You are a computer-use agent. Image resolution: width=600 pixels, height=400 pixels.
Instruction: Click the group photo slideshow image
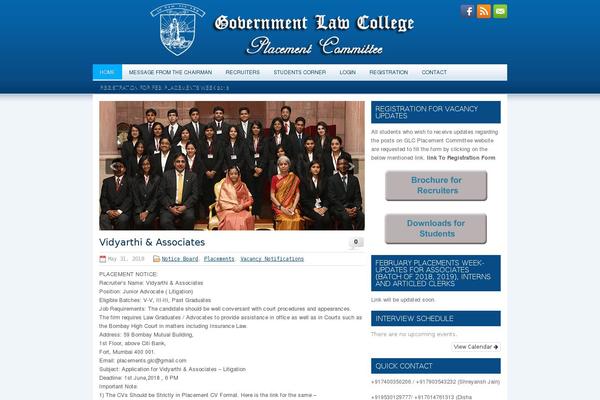pos(232,165)
